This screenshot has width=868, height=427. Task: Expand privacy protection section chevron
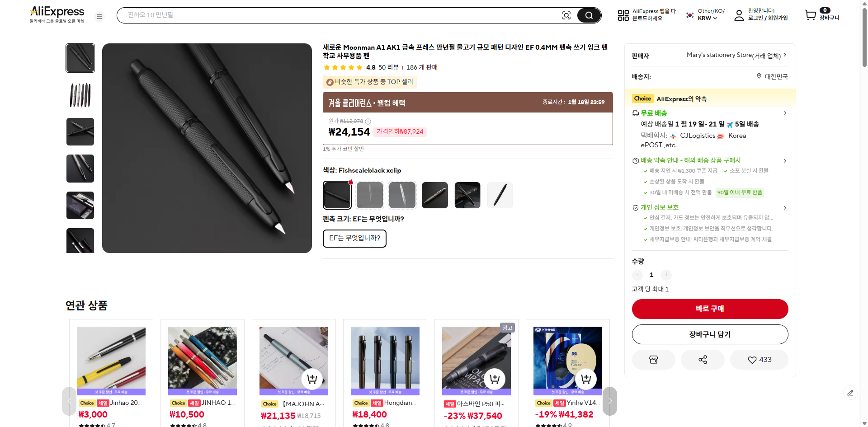coord(785,208)
